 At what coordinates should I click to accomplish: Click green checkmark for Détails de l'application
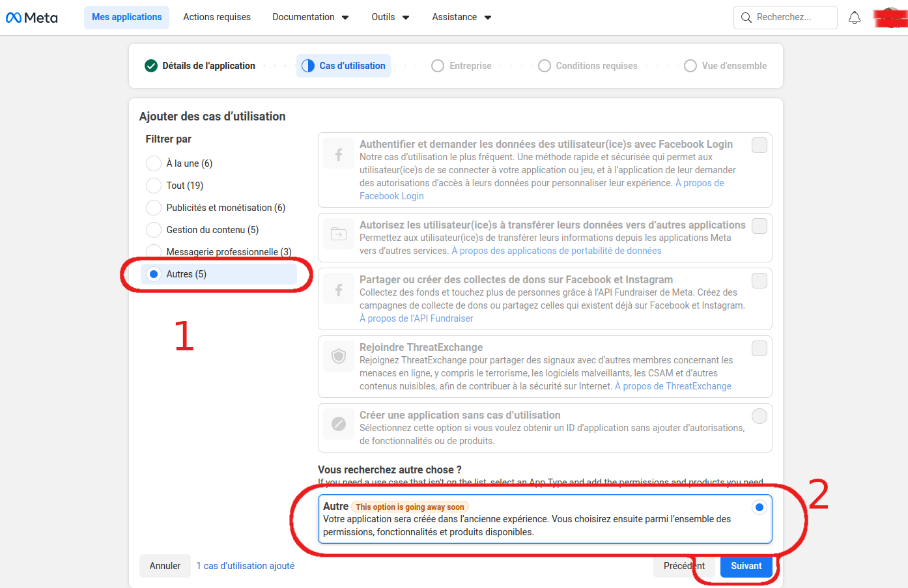click(x=151, y=66)
